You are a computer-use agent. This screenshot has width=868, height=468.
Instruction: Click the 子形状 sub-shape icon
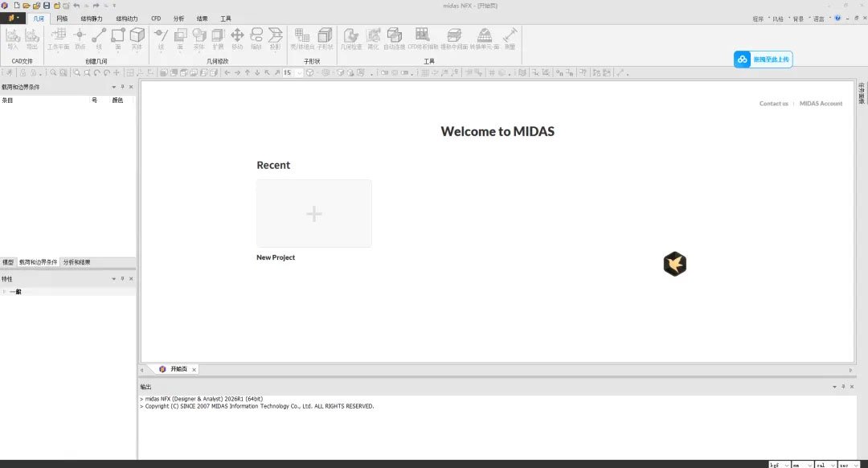325,39
